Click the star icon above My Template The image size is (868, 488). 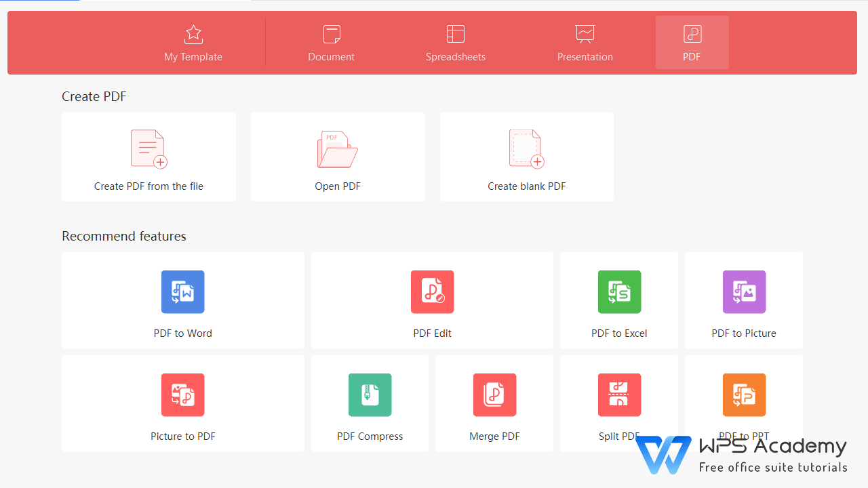pos(193,34)
